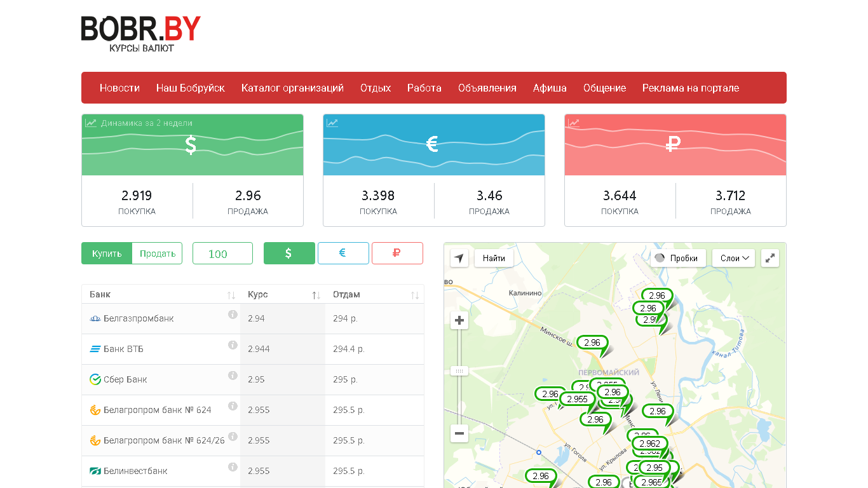868x488 pixels.
Task: Click the 2.95 map marker
Action: point(654,468)
